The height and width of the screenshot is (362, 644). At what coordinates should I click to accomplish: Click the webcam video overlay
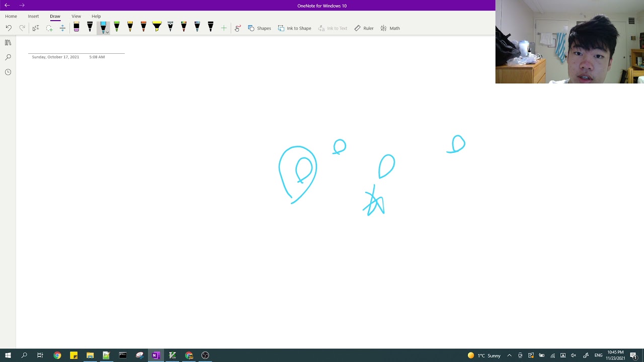[x=570, y=42]
